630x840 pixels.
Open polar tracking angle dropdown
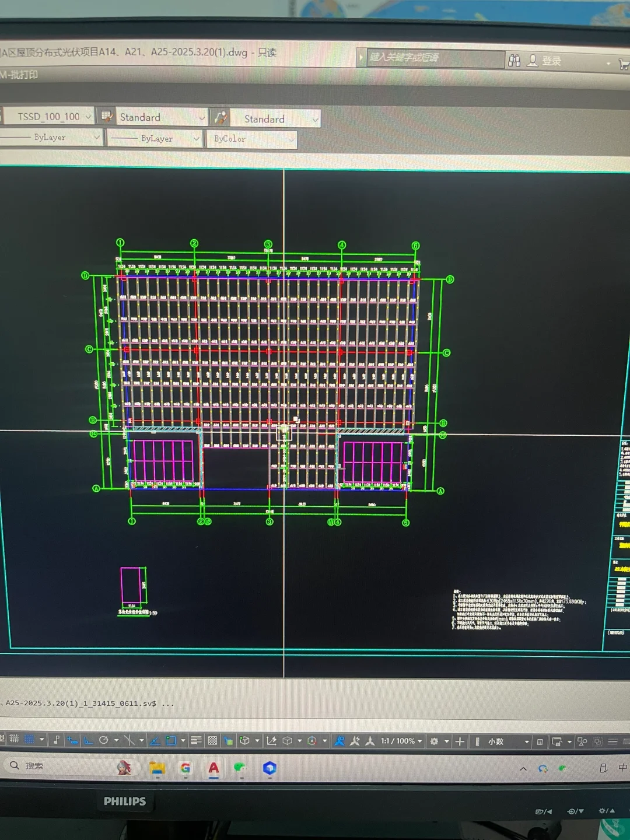tap(116, 740)
